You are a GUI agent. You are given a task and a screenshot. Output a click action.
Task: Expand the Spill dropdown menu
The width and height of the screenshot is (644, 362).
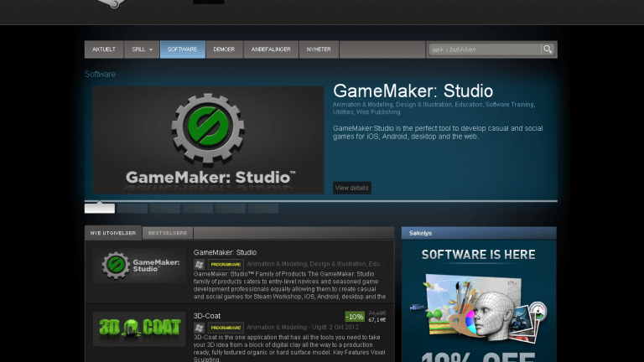pyautogui.click(x=142, y=49)
